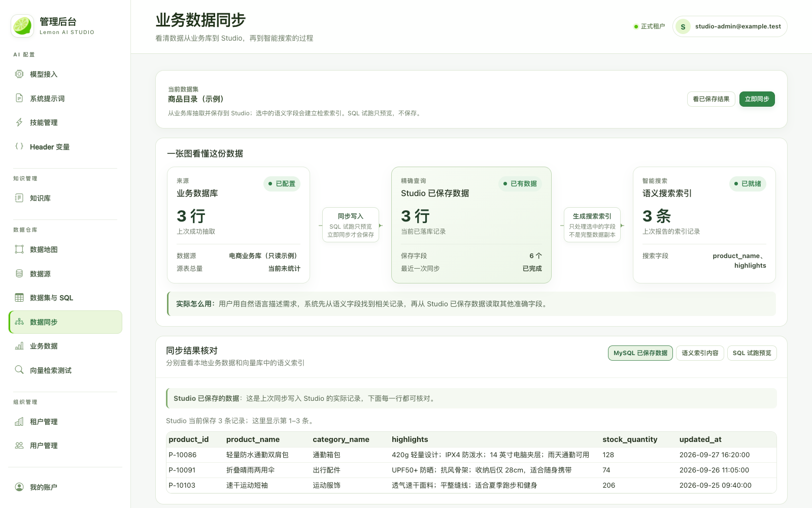Click the 已配置 status badge
Image resolution: width=812 pixels, height=508 pixels.
point(282,183)
